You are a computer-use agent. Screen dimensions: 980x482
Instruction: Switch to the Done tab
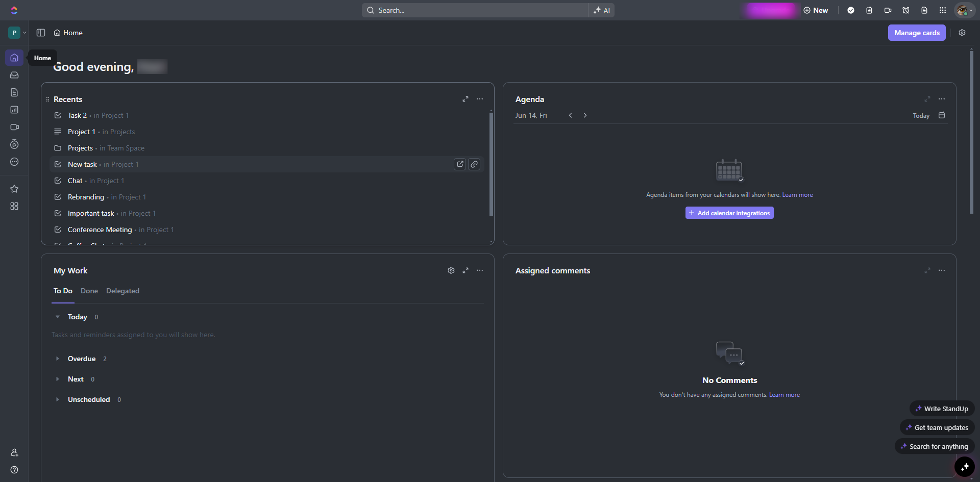[x=89, y=291]
